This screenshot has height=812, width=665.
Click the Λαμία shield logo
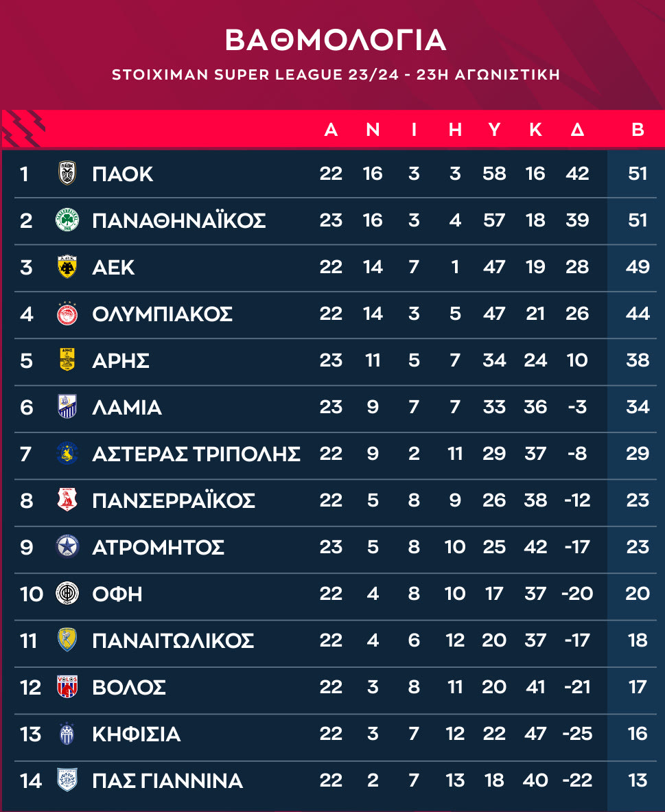point(67,407)
